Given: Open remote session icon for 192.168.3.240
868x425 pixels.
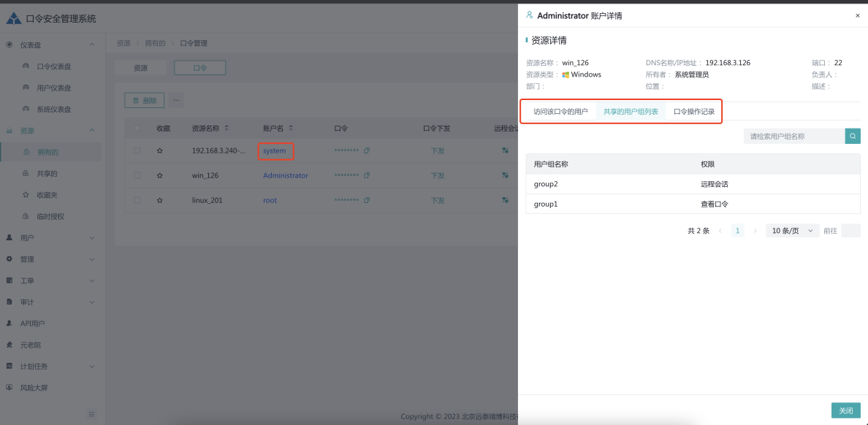Looking at the screenshot, I should click(x=505, y=150).
